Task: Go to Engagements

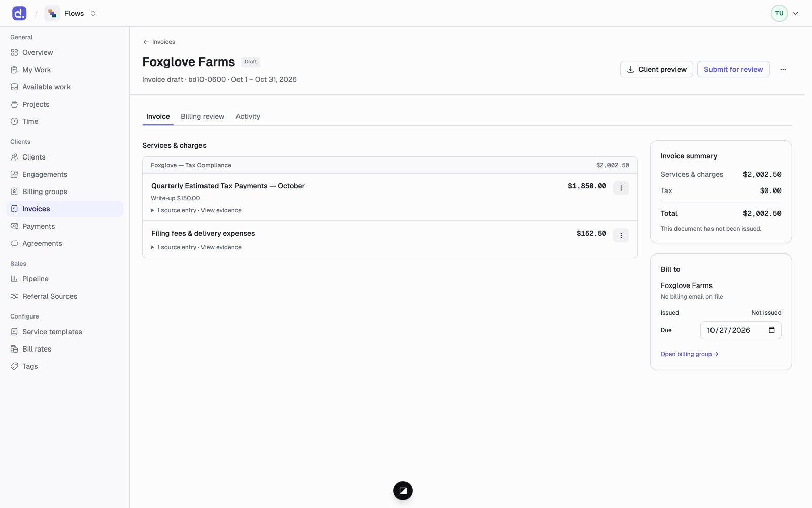Action: (x=64, y=174)
